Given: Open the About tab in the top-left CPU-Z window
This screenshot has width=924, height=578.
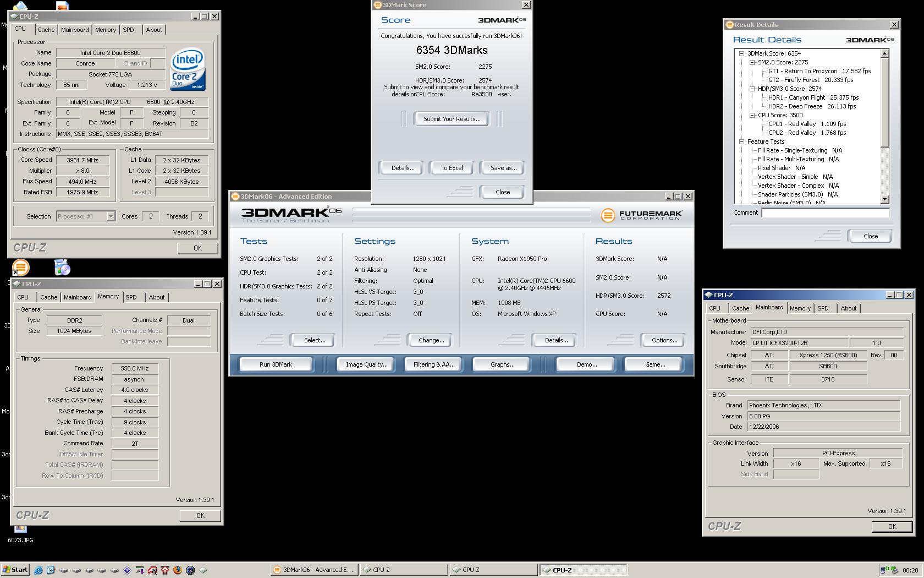Looking at the screenshot, I should [154, 30].
